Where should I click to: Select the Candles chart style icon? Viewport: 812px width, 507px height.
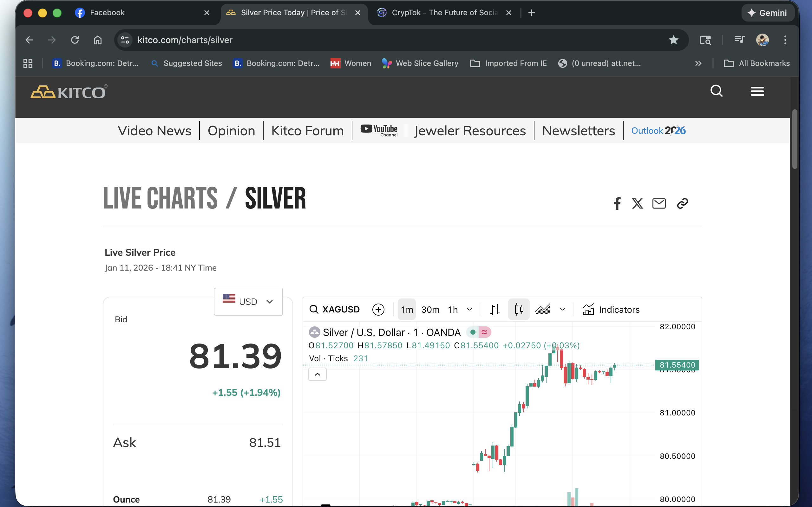point(519,310)
